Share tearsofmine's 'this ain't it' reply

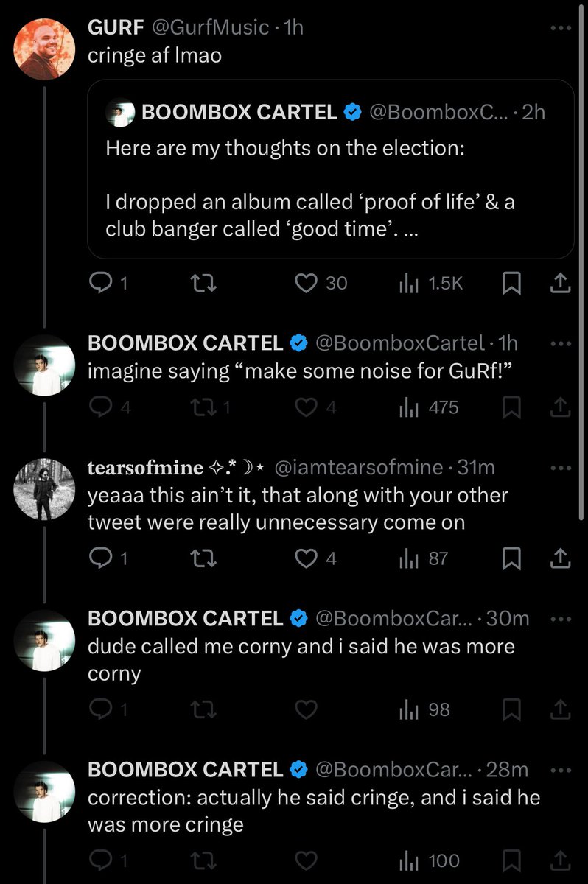pos(559,559)
